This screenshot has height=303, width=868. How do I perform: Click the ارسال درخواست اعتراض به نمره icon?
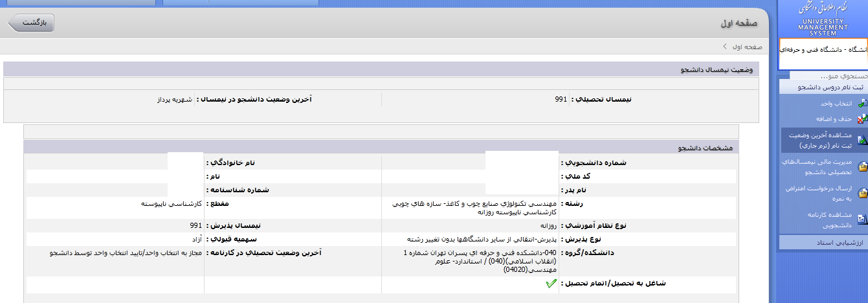tap(862, 193)
